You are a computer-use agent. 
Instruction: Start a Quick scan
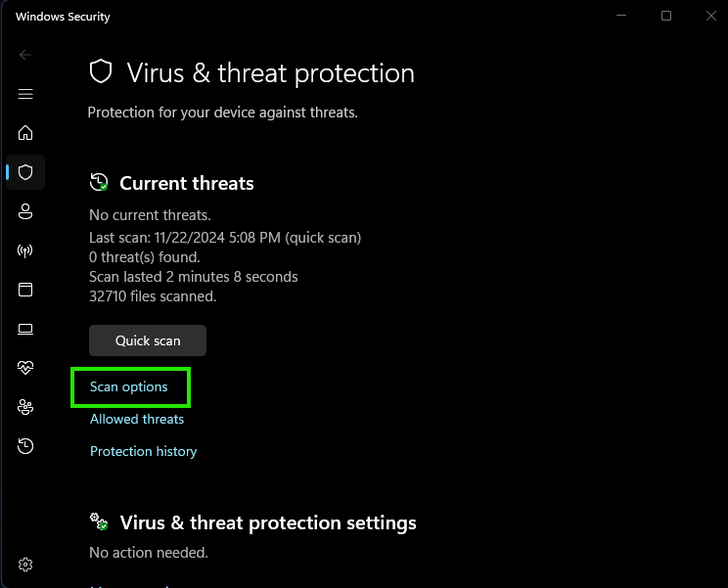[148, 340]
